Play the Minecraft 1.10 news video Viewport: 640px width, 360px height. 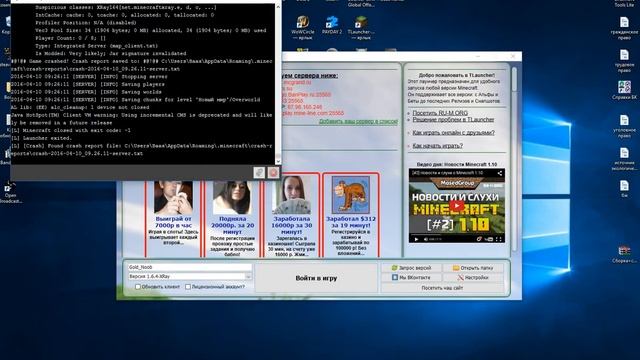(457, 206)
